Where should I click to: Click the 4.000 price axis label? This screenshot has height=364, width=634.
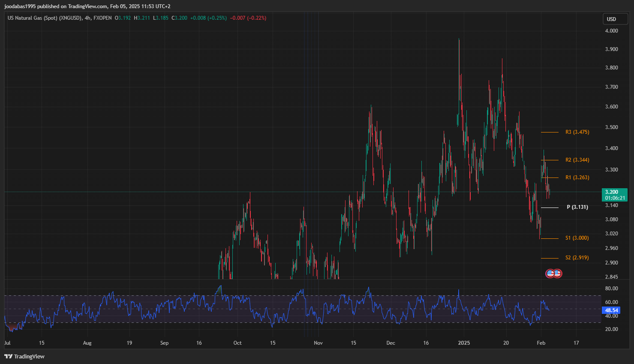coord(611,31)
